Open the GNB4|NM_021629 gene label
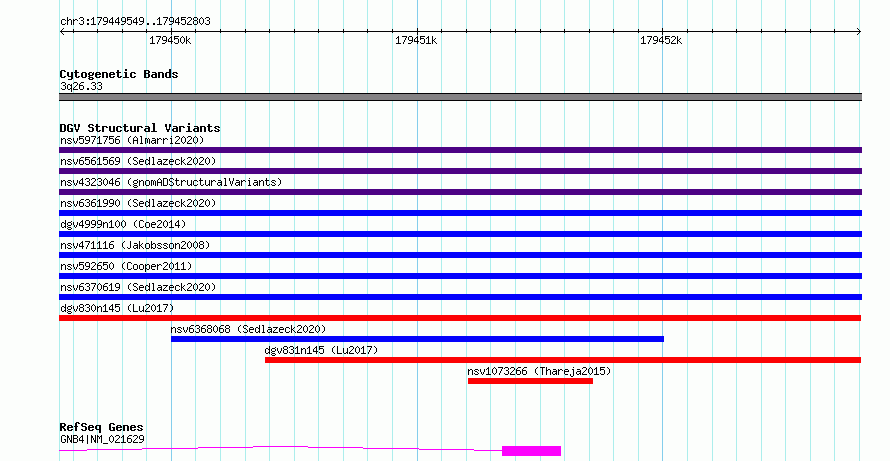 (102, 439)
